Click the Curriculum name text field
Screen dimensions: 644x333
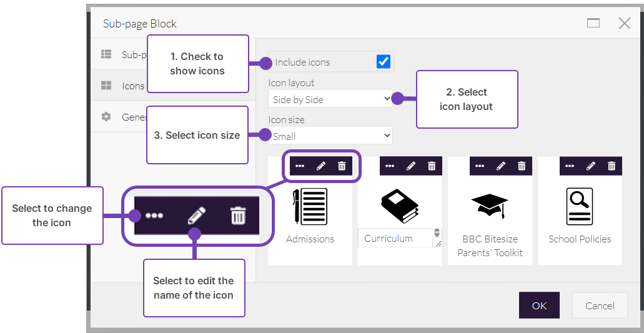coord(395,238)
